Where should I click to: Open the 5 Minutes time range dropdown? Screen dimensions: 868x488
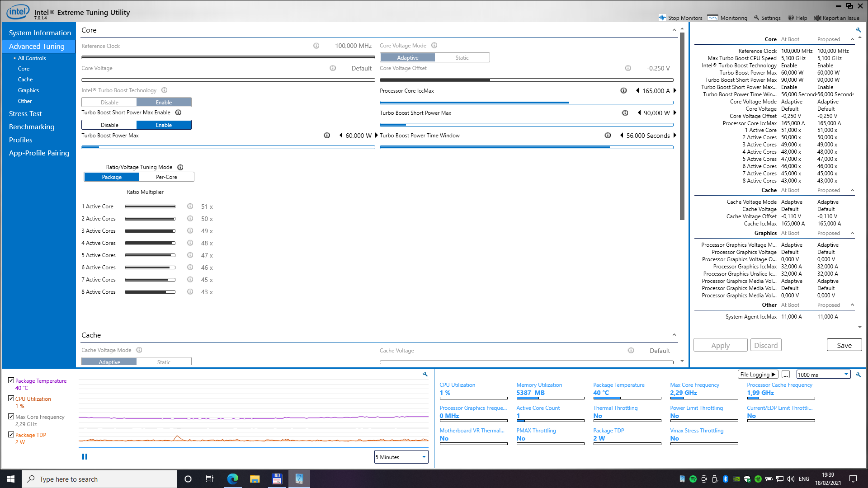401,457
